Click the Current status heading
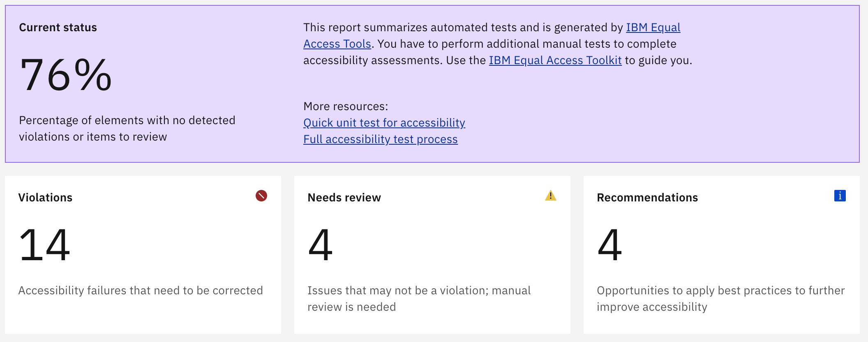Screen dimensions: 868x342 pos(58,28)
